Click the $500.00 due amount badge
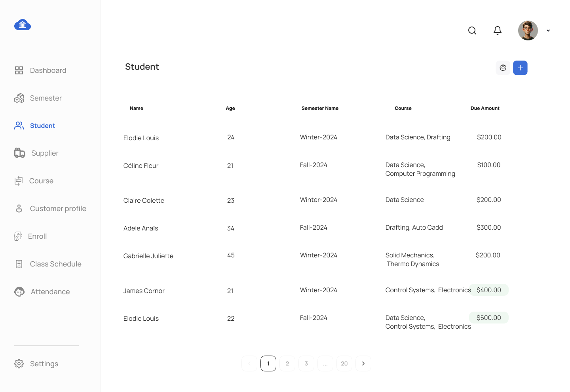 click(489, 318)
